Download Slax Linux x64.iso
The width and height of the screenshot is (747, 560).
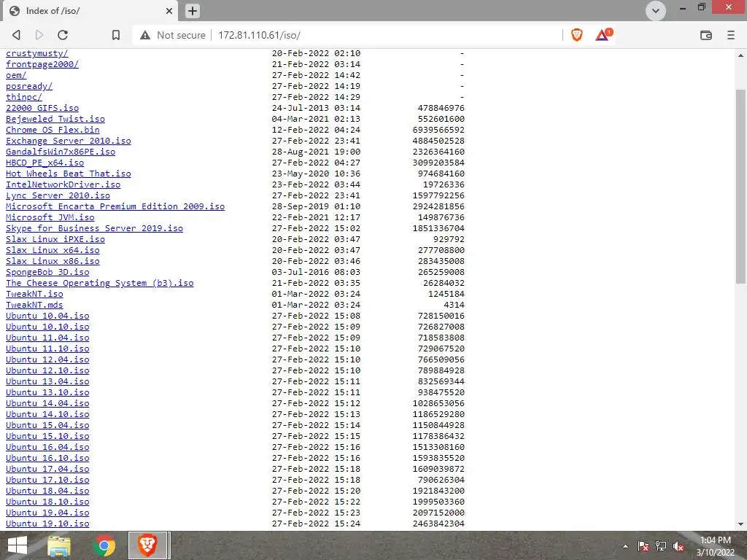pyautogui.click(x=53, y=251)
